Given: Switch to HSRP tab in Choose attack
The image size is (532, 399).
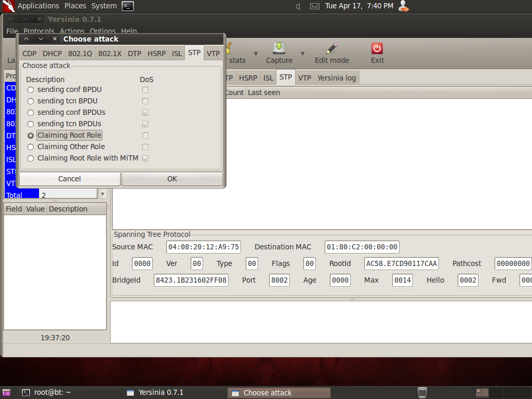Looking at the screenshot, I should click(157, 54).
